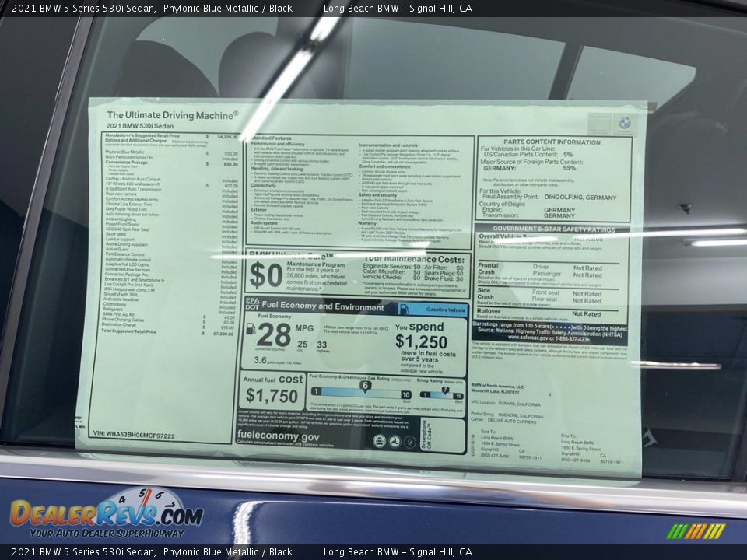Screen dimensions: 747x560
Task: Click the Side Crash label
Action: pos(486,293)
